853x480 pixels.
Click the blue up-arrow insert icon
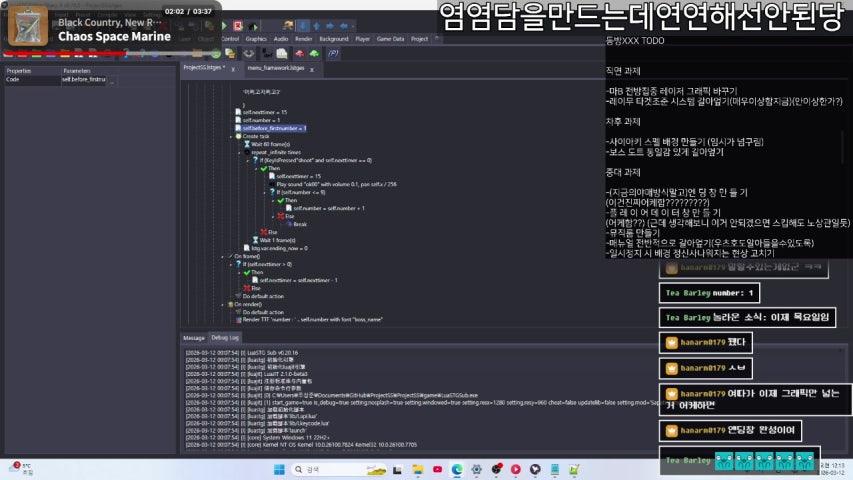coord(317,26)
